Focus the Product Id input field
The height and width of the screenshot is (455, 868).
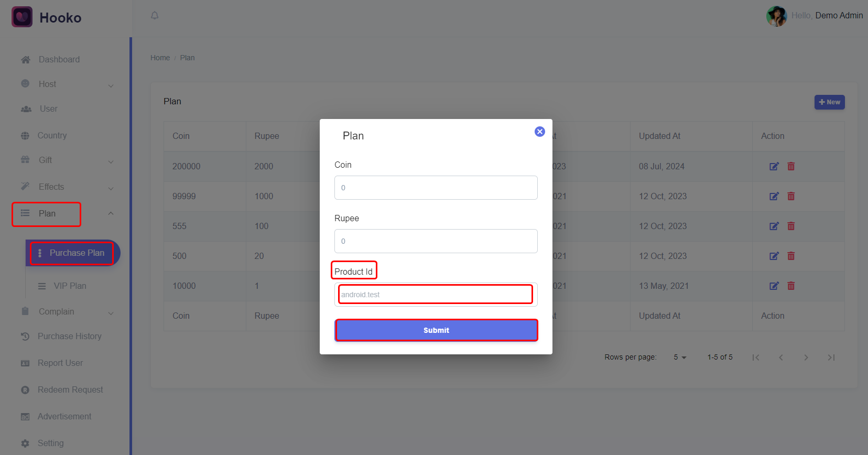pos(436,295)
